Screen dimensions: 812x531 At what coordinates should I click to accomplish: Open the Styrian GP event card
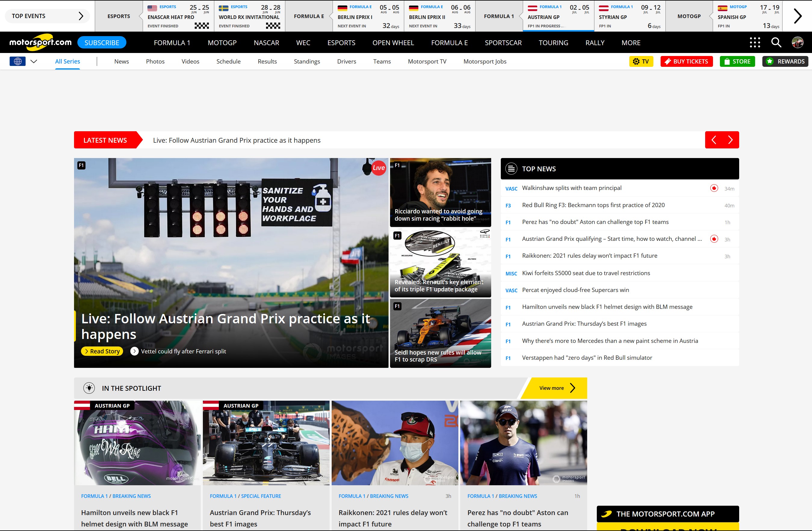[630, 16]
